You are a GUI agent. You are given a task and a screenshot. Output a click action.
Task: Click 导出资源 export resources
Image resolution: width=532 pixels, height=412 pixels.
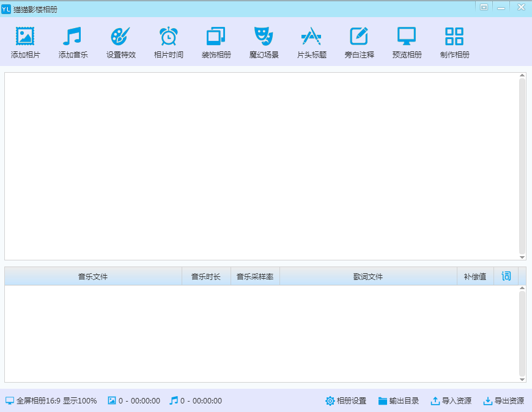click(503, 401)
